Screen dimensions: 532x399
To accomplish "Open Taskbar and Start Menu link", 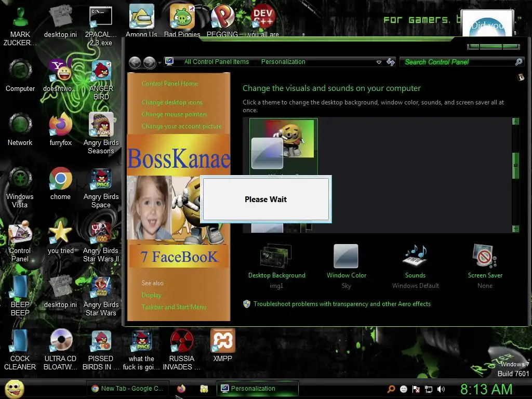I will [174, 307].
